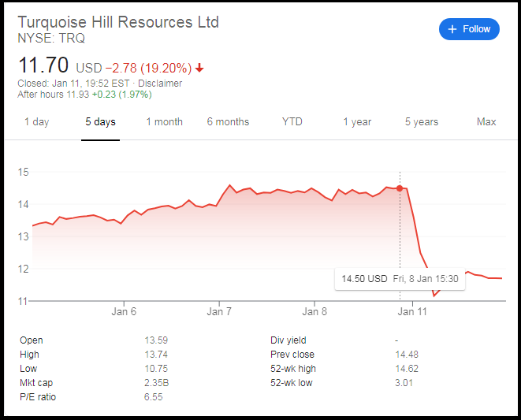521x420 pixels.
Task: Click the 52-wk high value 14.62
Action: [407, 369]
